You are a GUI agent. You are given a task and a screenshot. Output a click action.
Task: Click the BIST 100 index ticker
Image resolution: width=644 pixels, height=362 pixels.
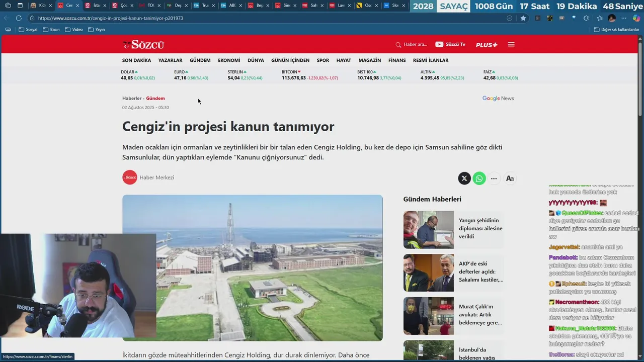click(379, 75)
